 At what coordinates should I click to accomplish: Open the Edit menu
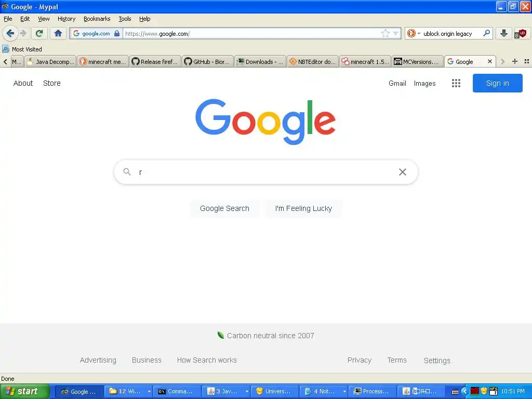[25, 19]
